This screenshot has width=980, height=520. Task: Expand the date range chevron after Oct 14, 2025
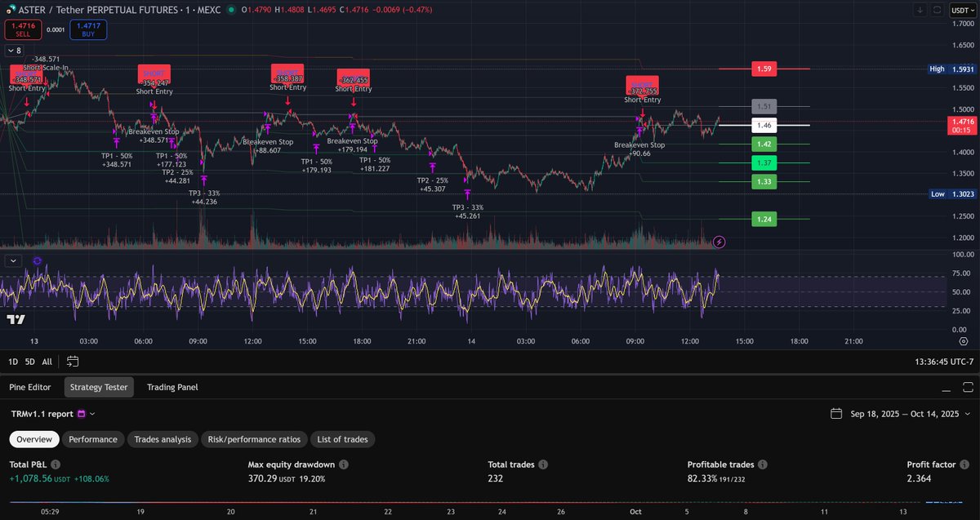[969, 414]
